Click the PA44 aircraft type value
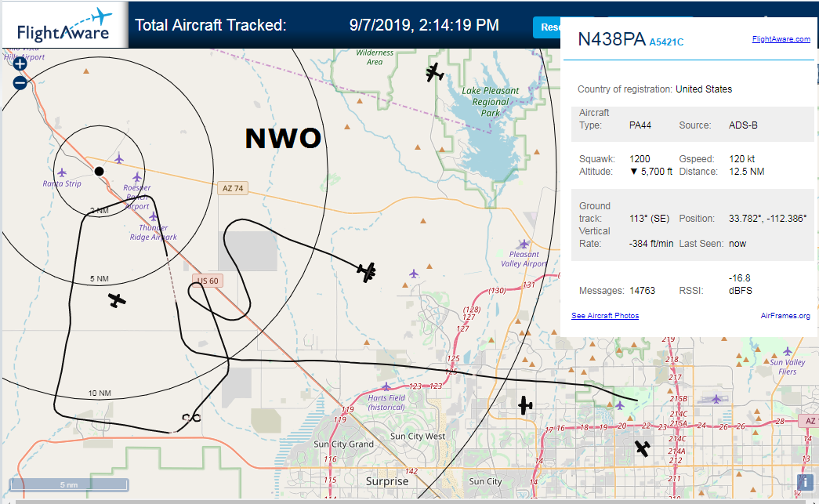Viewport: 819px width, 504px height. 640,125
